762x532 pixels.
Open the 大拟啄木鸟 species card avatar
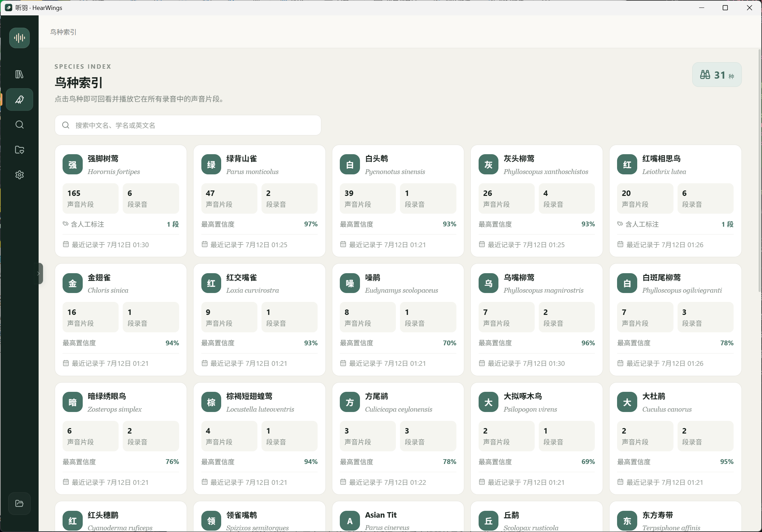click(489, 402)
